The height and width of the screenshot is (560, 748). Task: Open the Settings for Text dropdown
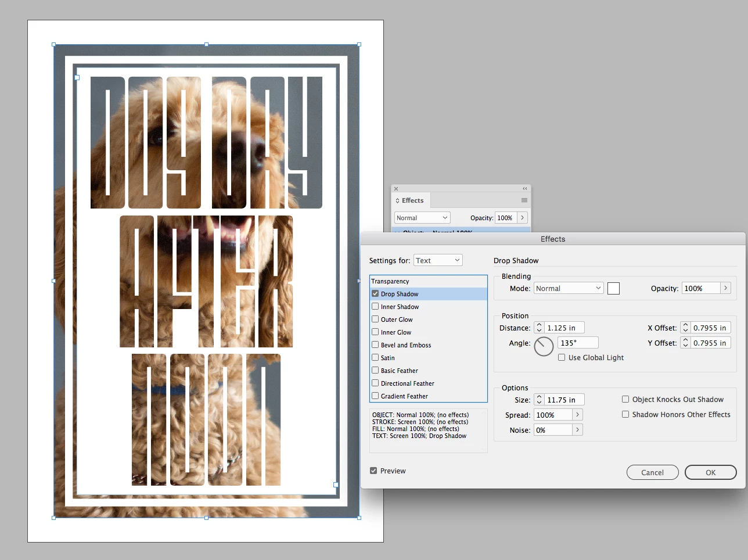tap(438, 260)
